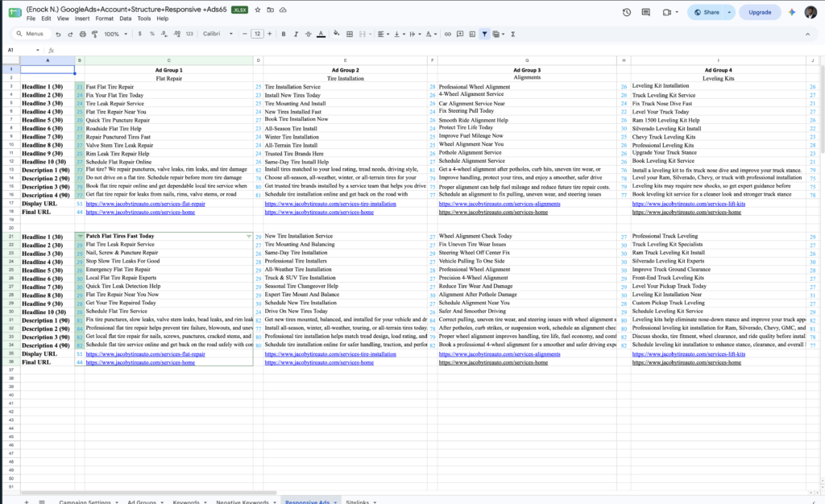Open the text color picker
The height and width of the screenshot is (504, 825).
[x=321, y=34]
